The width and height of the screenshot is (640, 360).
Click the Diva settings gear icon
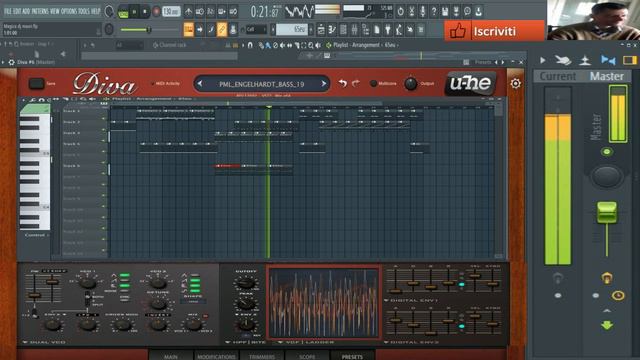click(x=516, y=83)
